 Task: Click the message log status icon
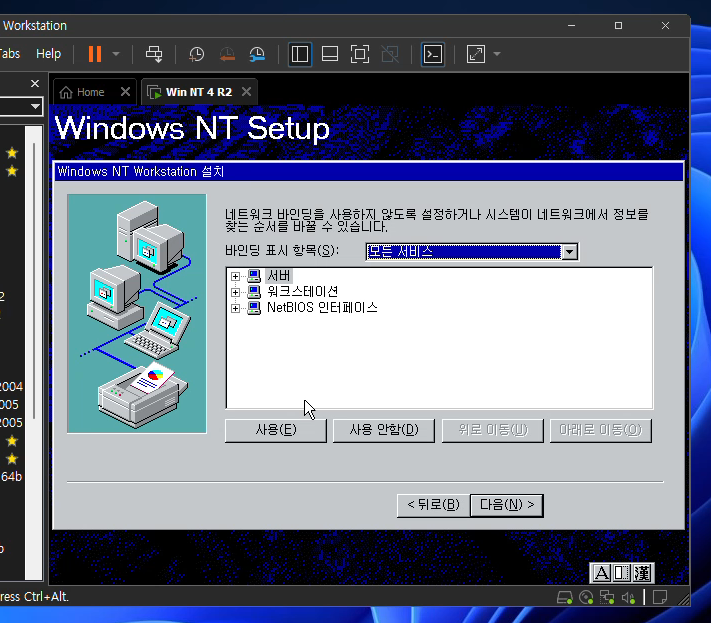[660, 598]
